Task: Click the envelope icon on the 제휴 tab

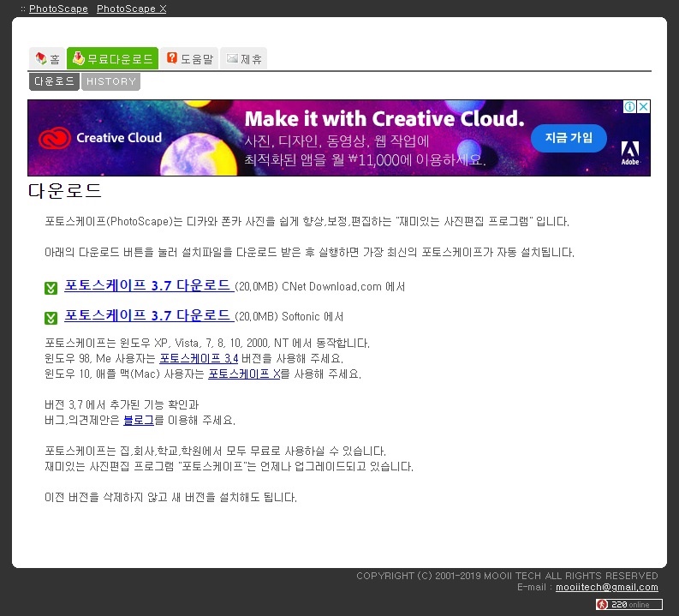Action: pos(232,57)
